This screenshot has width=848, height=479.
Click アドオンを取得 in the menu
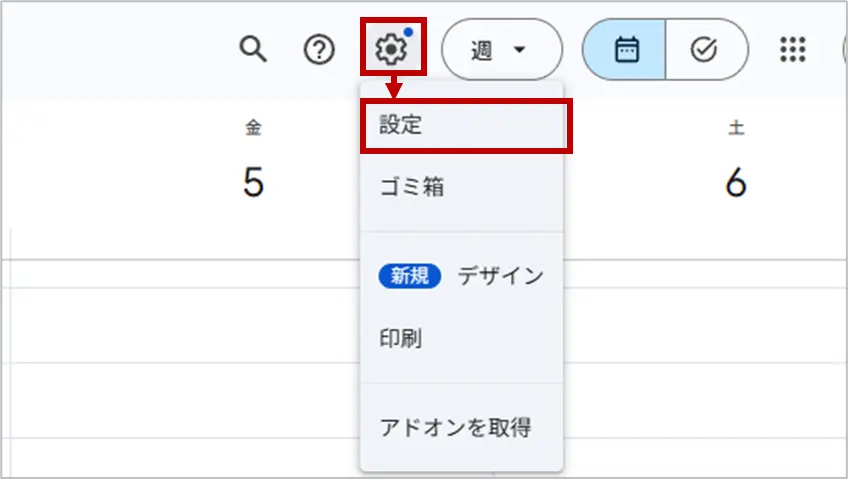[x=455, y=428]
